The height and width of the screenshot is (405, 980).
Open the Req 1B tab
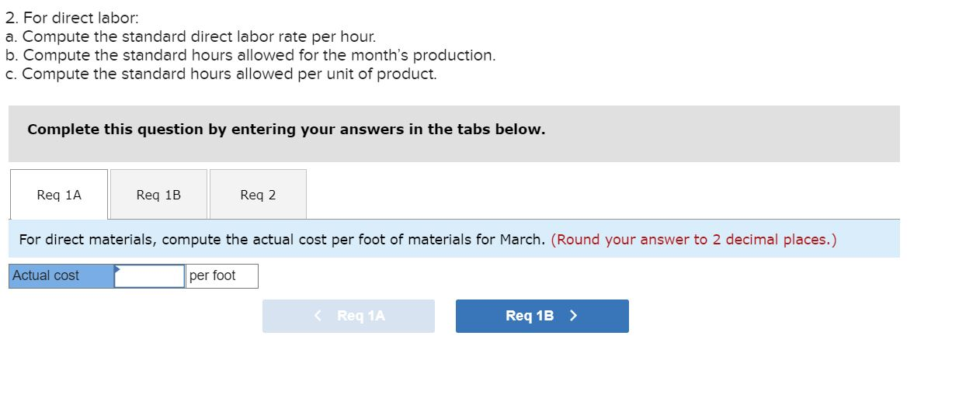point(158,195)
